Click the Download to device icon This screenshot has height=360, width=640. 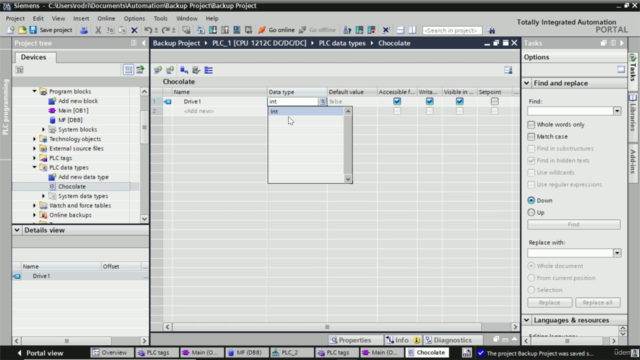tap(213, 30)
